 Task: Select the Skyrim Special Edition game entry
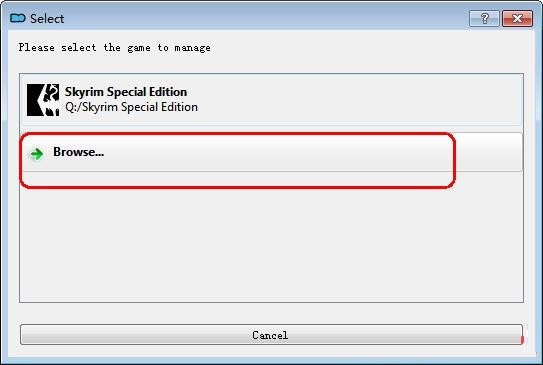click(271, 100)
